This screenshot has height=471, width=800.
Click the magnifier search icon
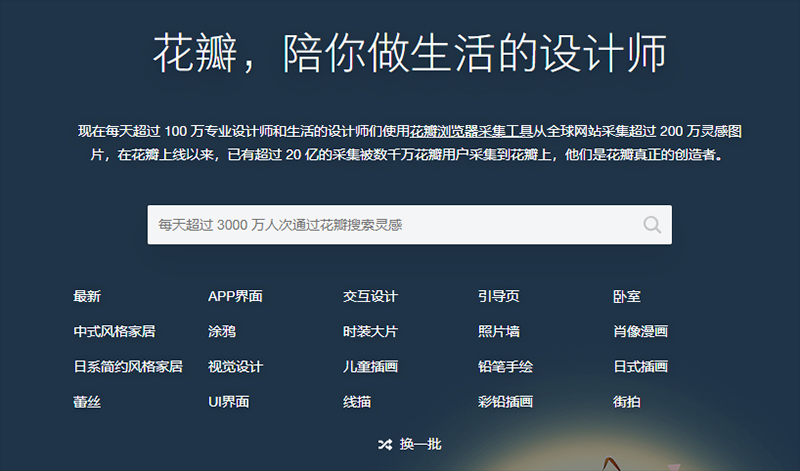click(652, 225)
